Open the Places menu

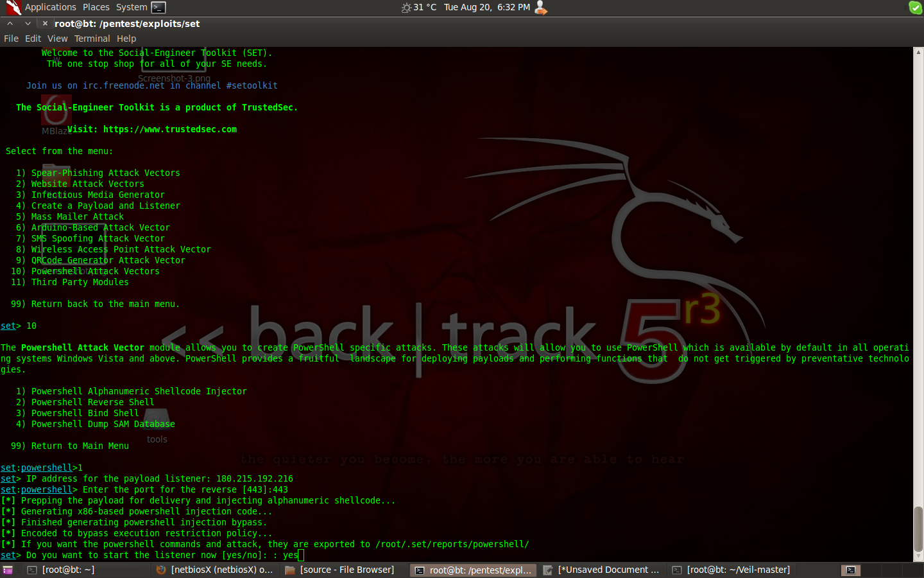coord(96,7)
